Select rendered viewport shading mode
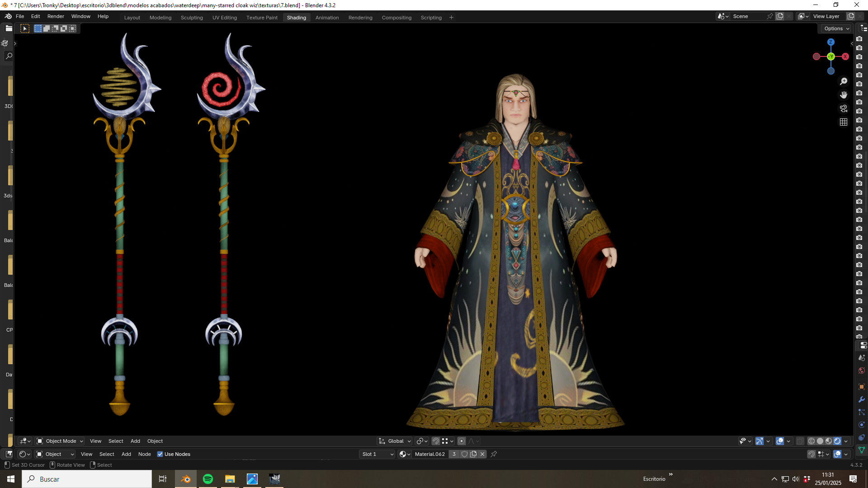 click(x=837, y=441)
